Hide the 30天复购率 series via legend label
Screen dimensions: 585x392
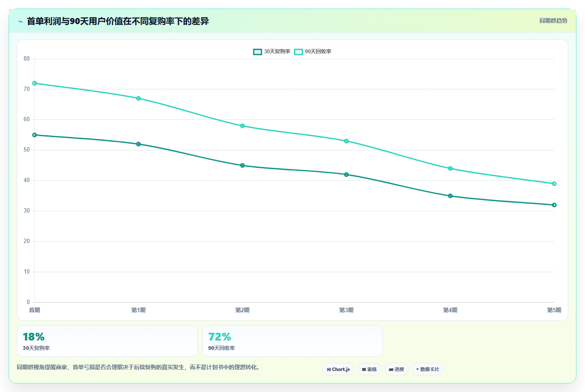pos(277,52)
